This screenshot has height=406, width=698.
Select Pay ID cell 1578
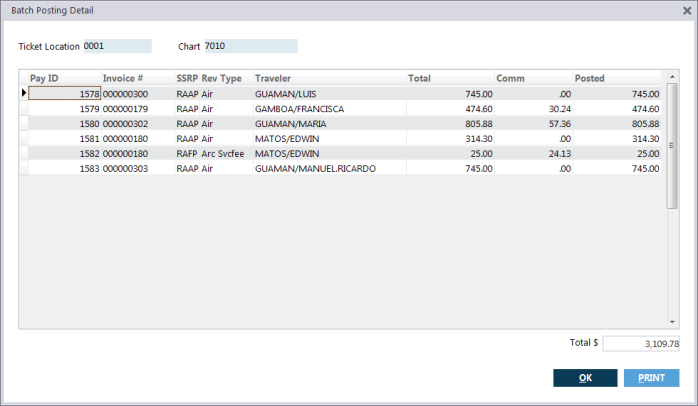[65, 93]
